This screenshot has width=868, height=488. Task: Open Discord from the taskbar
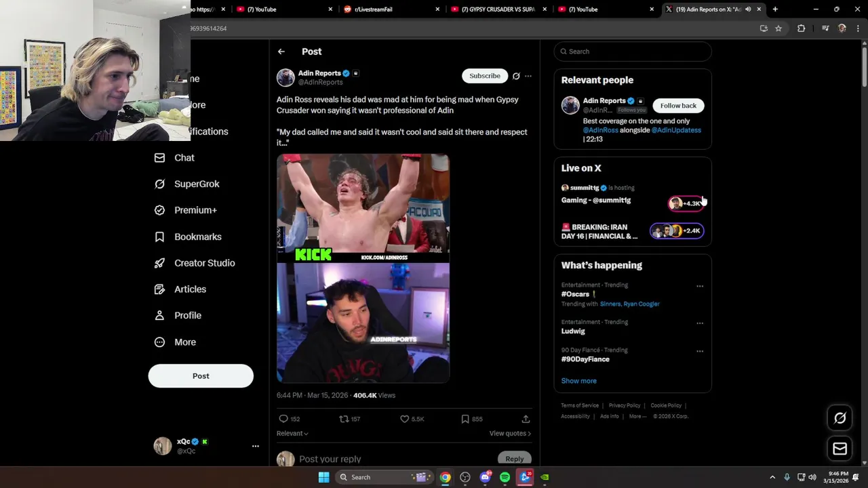pyautogui.click(x=485, y=477)
